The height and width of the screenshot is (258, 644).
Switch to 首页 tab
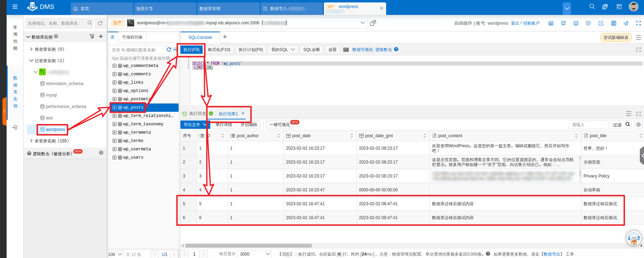tap(102, 9)
